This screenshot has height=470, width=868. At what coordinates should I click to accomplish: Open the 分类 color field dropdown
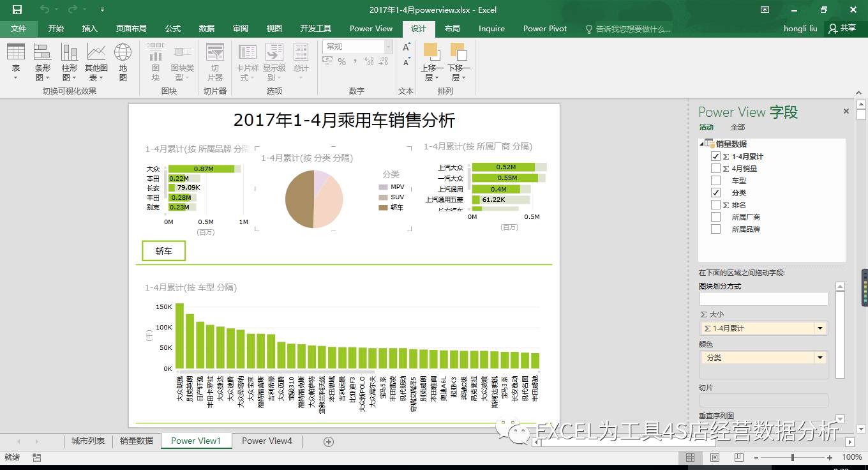point(820,358)
